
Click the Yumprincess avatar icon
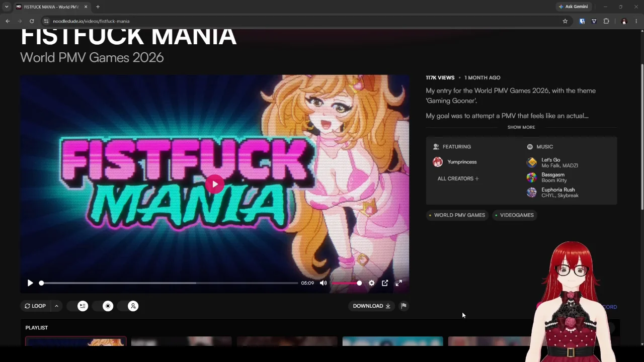[438, 162]
